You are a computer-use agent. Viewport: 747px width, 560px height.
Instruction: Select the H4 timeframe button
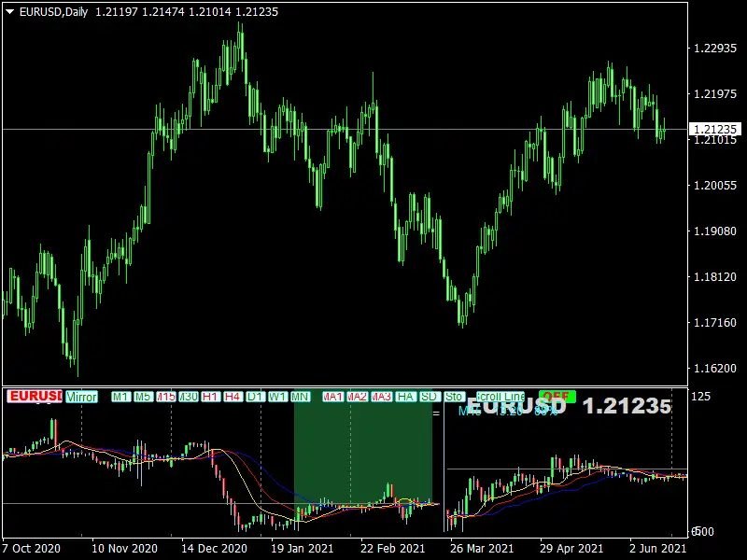click(x=233, y=397)
